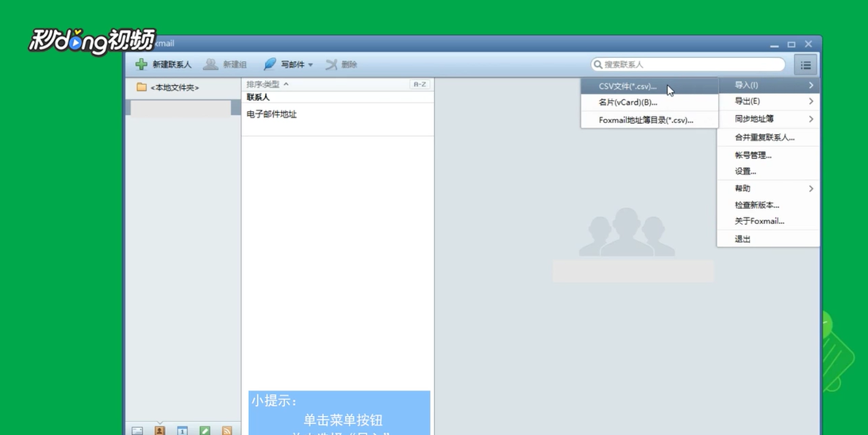This screenshot has width=868, height=435.
Task: Choose CSV文件(*.csv)... import option
Action: click(650, 87)
